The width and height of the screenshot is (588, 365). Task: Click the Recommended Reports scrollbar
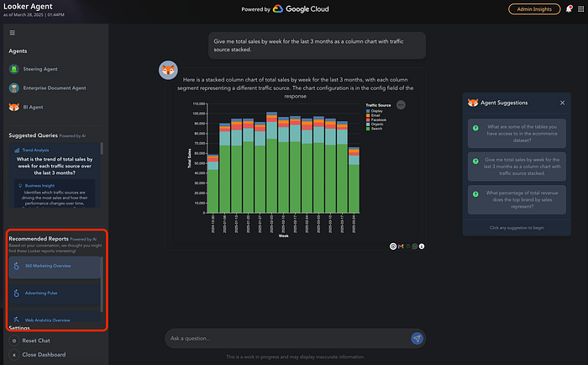(102, 284)
